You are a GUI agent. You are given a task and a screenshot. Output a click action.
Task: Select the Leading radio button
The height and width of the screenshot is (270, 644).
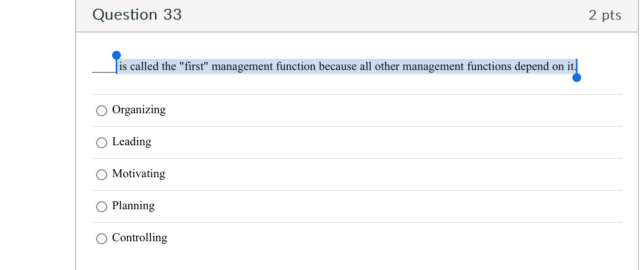pos(102,143)
